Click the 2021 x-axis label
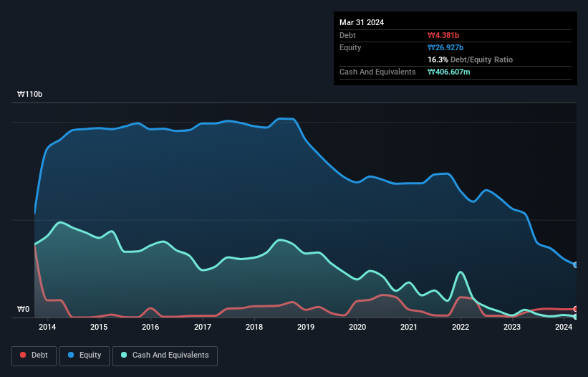This screenshot has width=588, height=377. [x=409, y=327]
